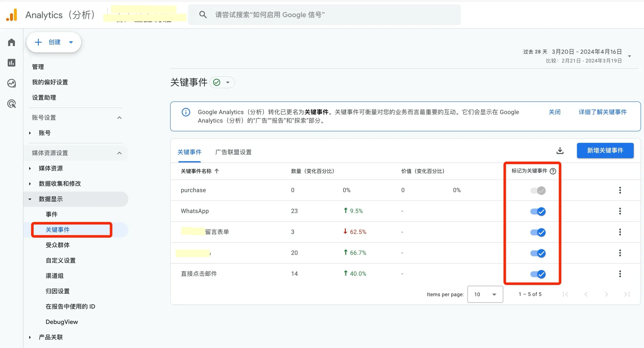The height and width of the screenshot is (348, 644).
Task: Open the Advertising icon in left rail
Action: (x=12, y=104)
